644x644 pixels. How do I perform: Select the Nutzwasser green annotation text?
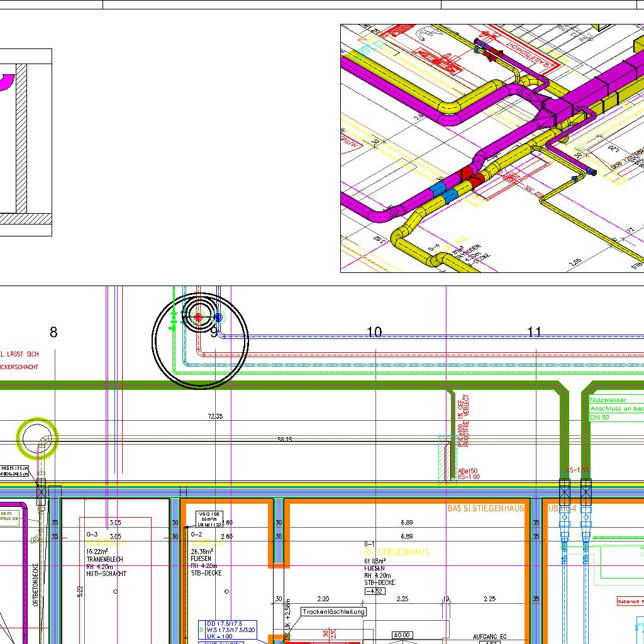pos(608,400)
